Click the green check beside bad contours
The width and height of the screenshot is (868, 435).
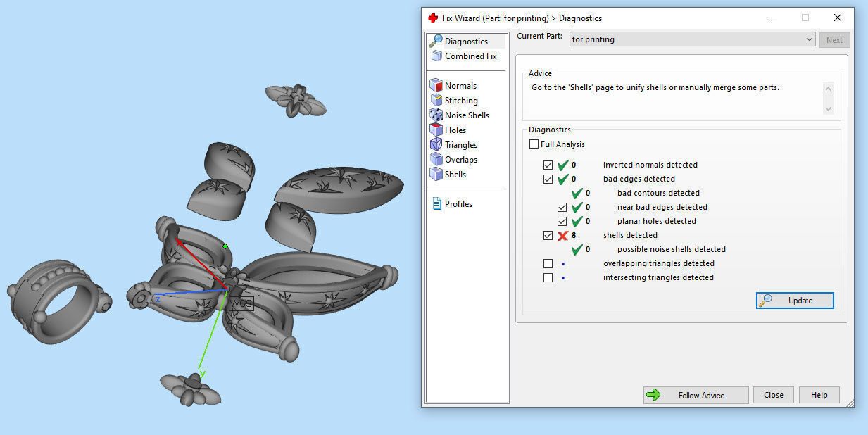[577, 193]
